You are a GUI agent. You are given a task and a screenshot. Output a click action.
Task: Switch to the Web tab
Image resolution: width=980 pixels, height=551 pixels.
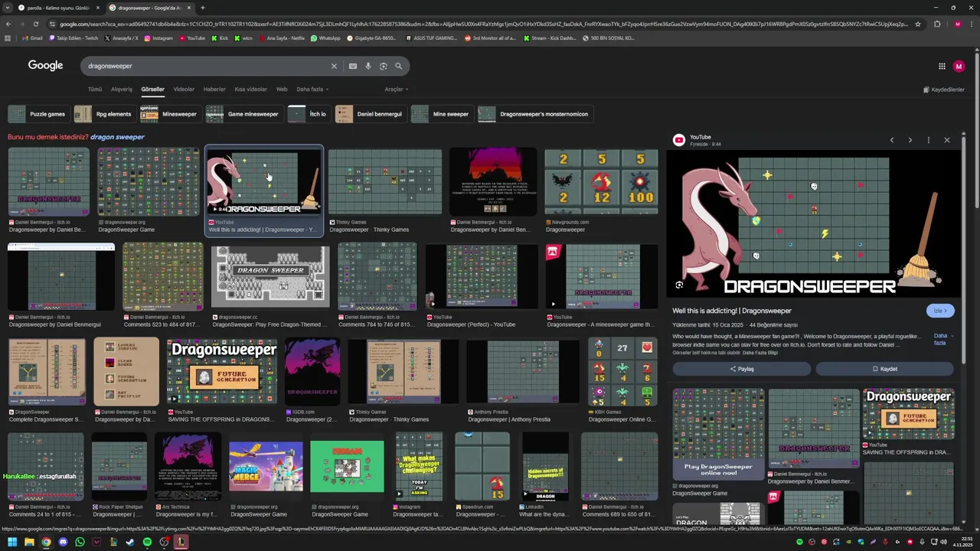coord(282,89)
